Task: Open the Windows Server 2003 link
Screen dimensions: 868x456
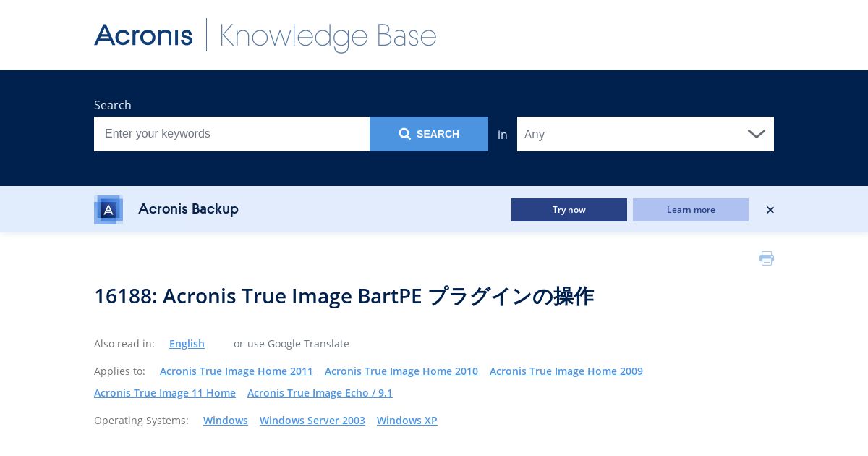Action: pos(312,421)
